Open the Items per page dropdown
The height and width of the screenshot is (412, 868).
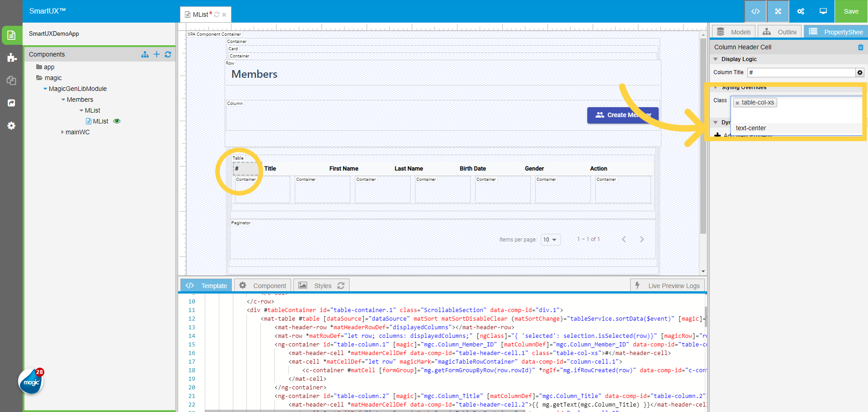(x=550, y=240)
